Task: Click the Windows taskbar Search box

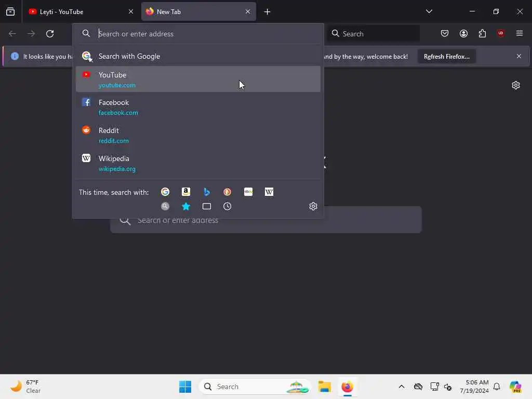Action: [x=255, y=387]
